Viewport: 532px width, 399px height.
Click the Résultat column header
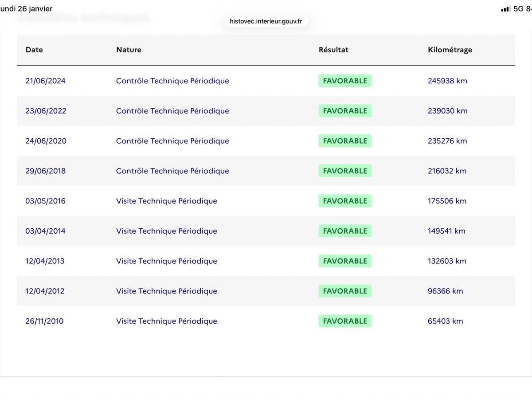pyautogui.click(x=333, y=50)
